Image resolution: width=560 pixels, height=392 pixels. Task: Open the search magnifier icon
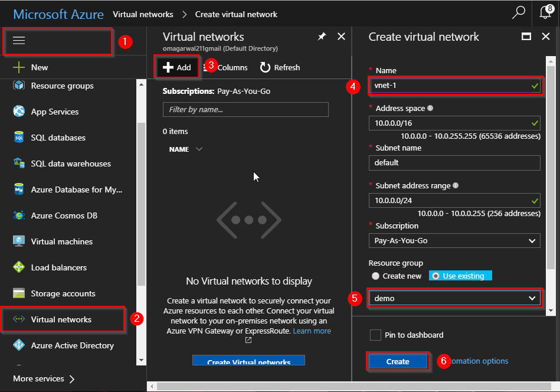(518, 13)
